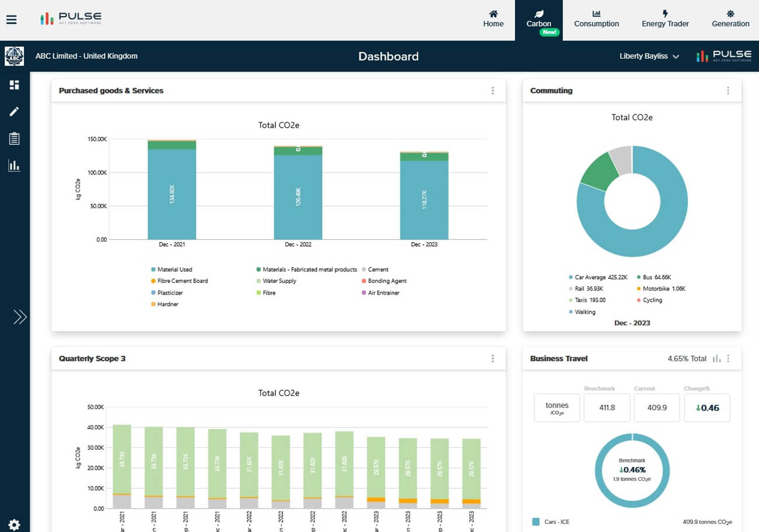Toggle Bonding Agent legend entry
Screen dimensions: 759x532
(x=383, y=281)
